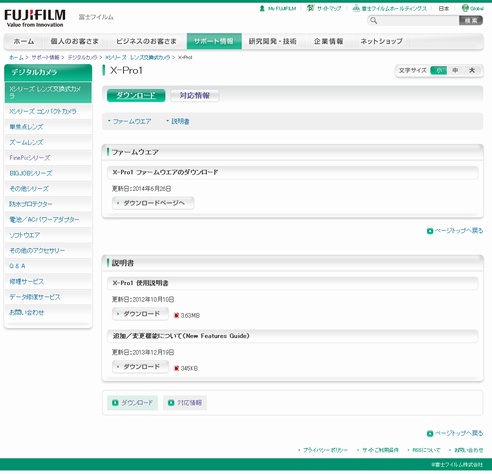The width and height of the screenshot is (492, 474).
Task: Open お問い合わせ in sidebar
Action: tap(48, 312)
